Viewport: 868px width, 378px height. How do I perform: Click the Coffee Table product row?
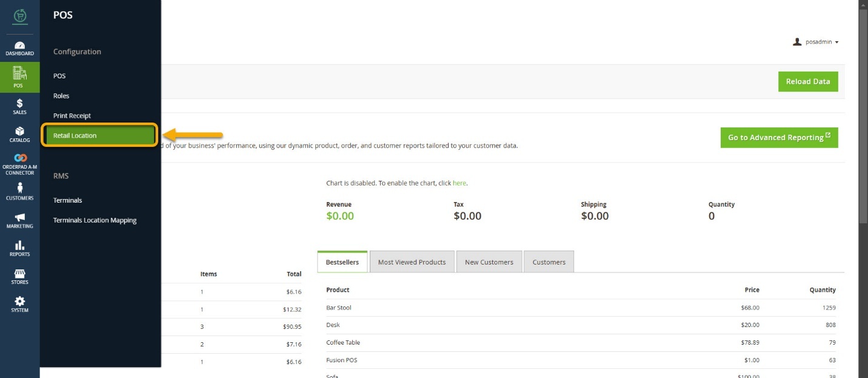tap(581, 342)
